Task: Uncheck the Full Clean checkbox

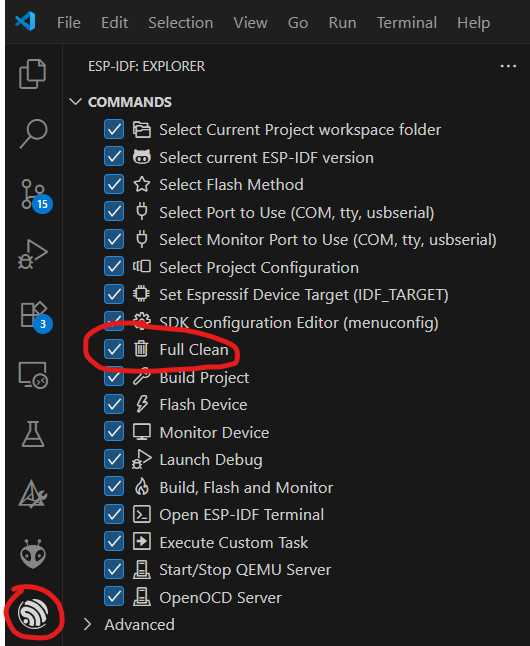Action: point(114,349)
